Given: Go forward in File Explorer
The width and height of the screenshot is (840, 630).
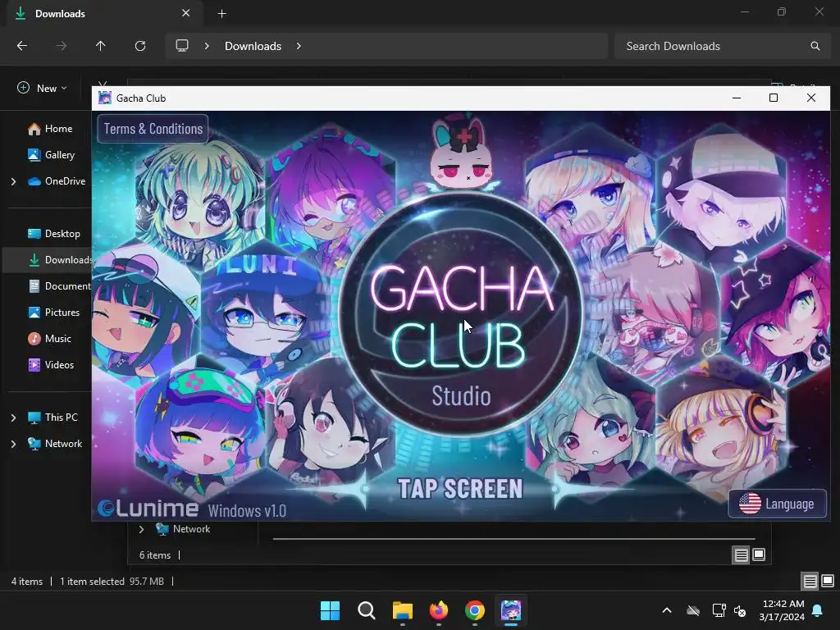Looking at the screenshot, I should coord(62,46).
